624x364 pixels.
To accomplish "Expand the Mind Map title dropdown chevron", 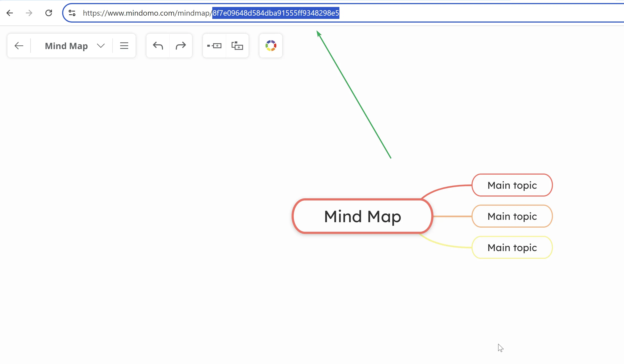I will (101, 46).
